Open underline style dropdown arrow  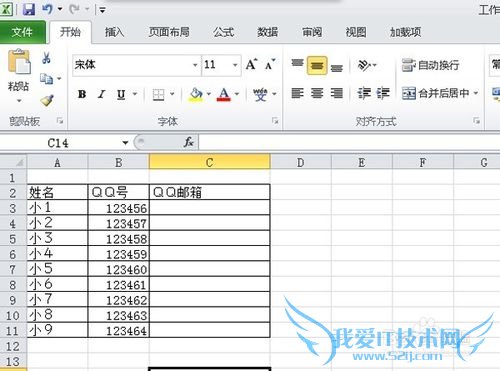tap(135, 94)
